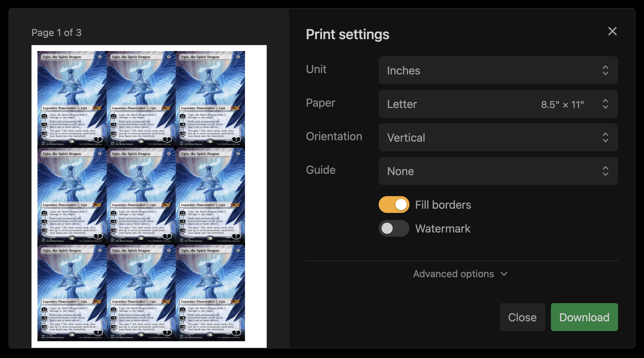Open the Orientation dropdown set to Vertical
The width and height of the screenshot is (644, 358).
pyautogui.click(x=498, y=137)
